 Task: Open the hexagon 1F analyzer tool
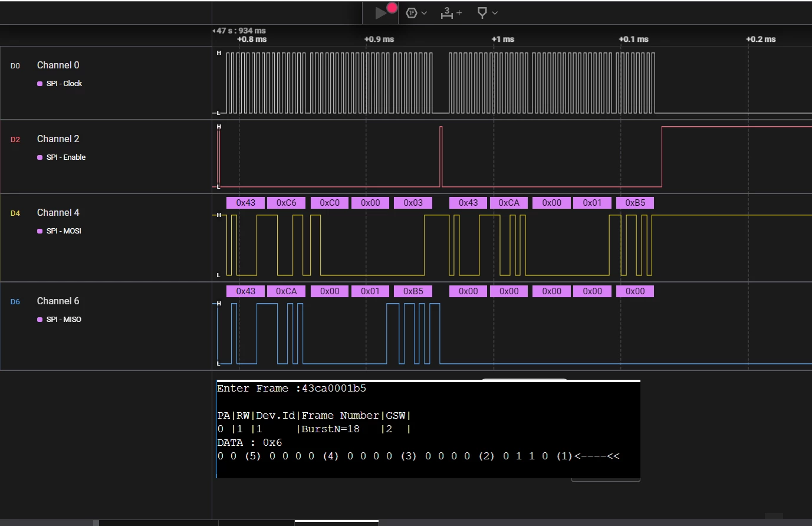[412, 12]
